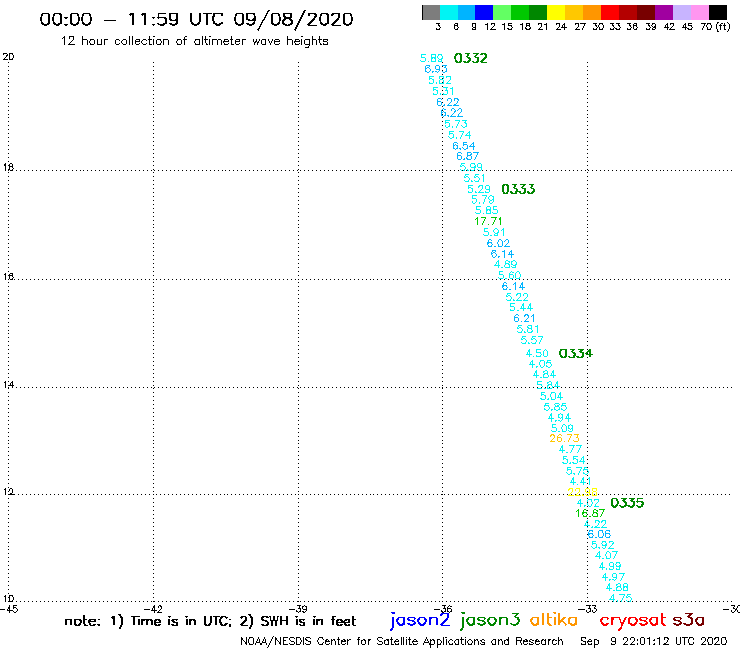Select the cyan swatch above the 6 ft label

(x=449, y=12)
